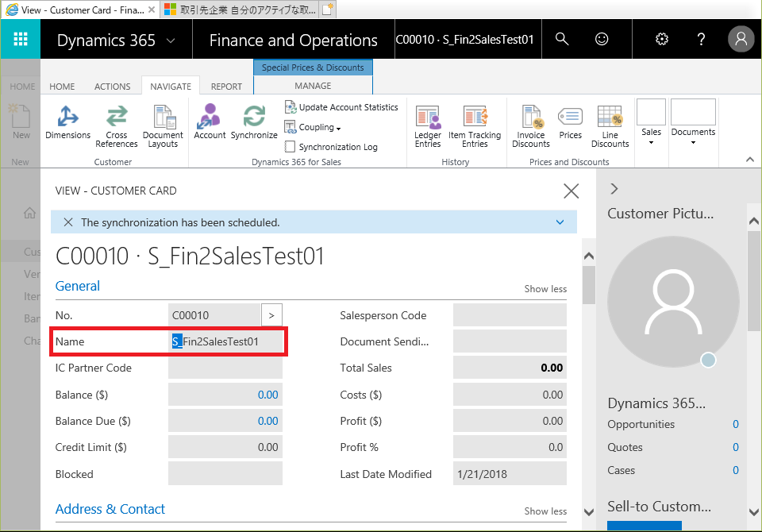Switch to the HOME ribbon tab
The image size is (762, 532).
tap(62, 86)
